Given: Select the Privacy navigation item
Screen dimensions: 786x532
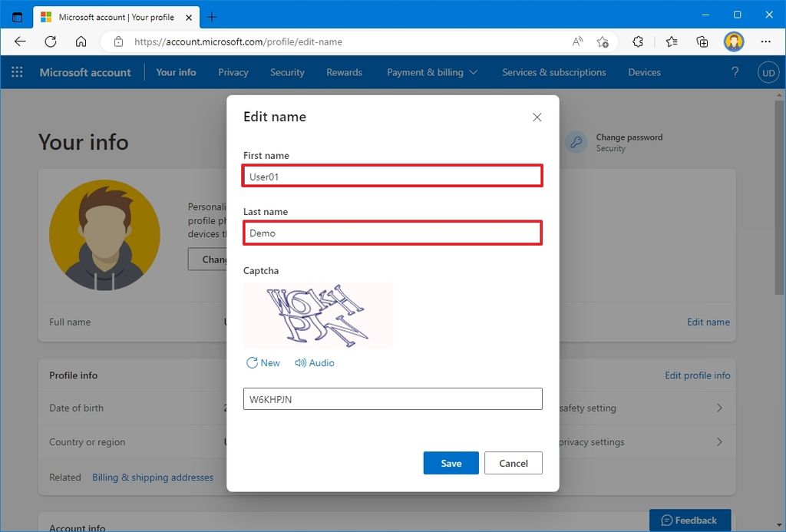Looking at the screenshot, I should pos(233,72).
